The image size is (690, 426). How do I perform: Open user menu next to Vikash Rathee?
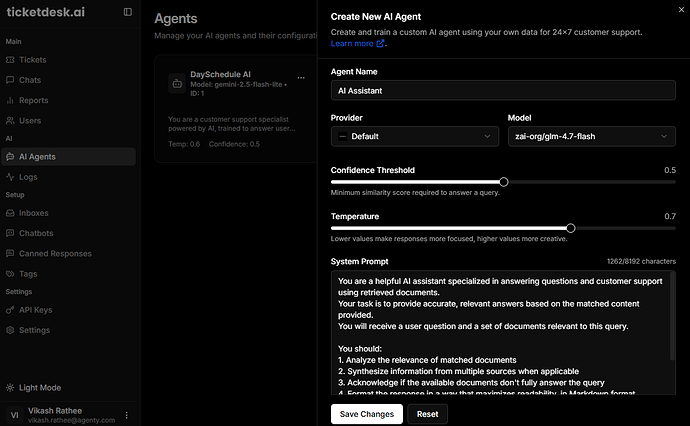(127, 415)
